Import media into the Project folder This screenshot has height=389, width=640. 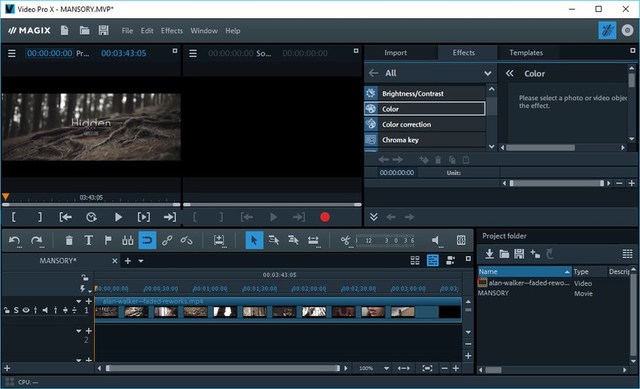489,254
